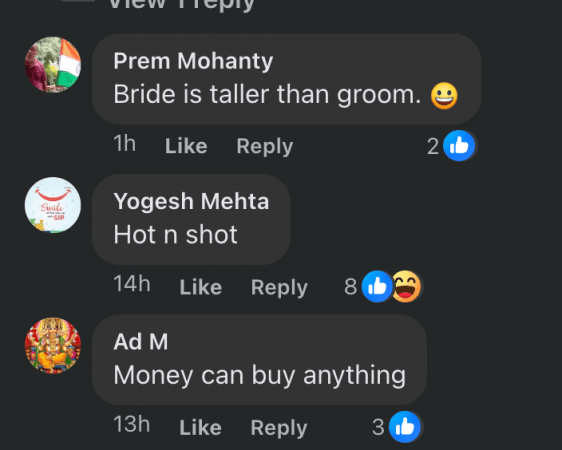Like Prem Mohanty's comment
The height and width of the screenshot is (450, 562).
(x=186, y=146)
